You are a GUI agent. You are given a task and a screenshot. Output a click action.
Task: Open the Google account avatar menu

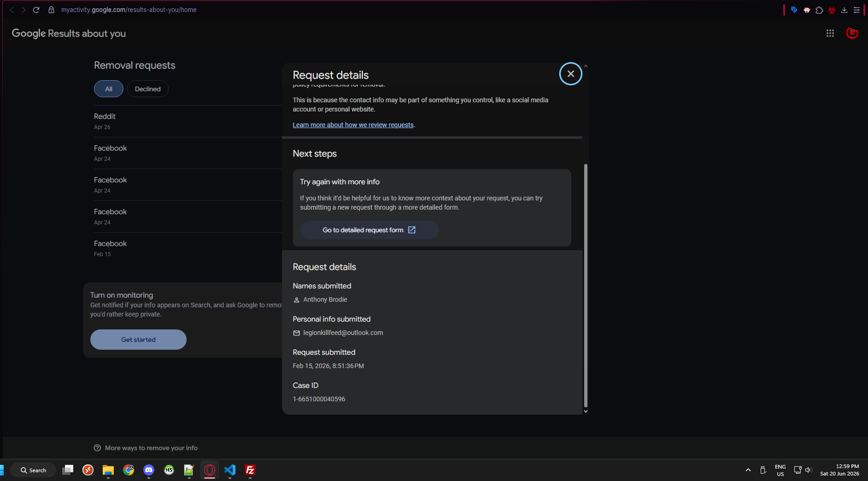[x=852, y=33]
